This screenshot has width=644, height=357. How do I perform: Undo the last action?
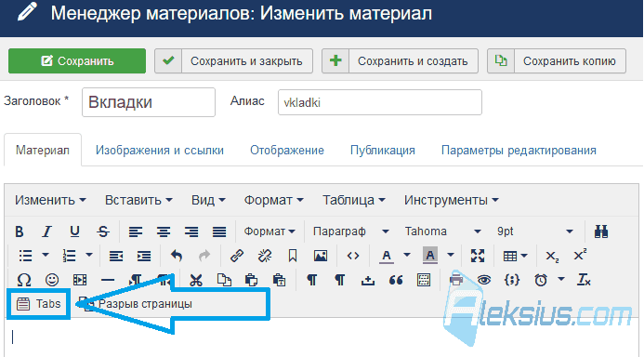click(177, 256)
